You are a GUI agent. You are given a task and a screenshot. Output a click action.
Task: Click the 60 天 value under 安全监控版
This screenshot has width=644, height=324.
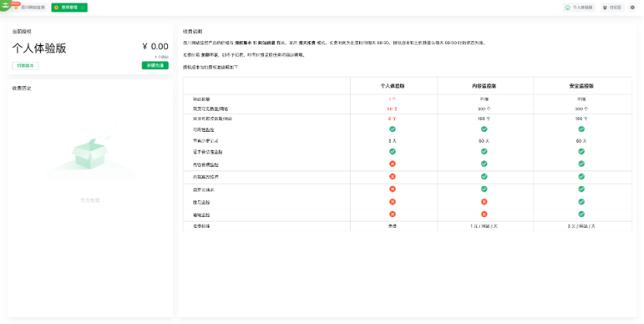click(x=581, y=140)
